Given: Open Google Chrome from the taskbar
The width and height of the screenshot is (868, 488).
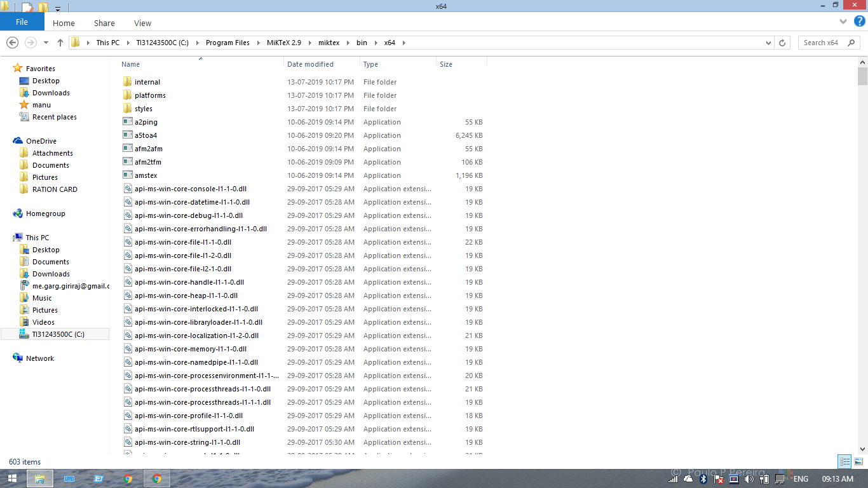Looking at the screenshot, I should 156,478.
